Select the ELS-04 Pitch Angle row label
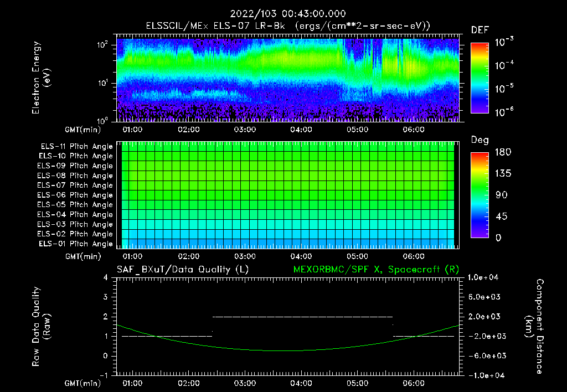 coord(75,214)
